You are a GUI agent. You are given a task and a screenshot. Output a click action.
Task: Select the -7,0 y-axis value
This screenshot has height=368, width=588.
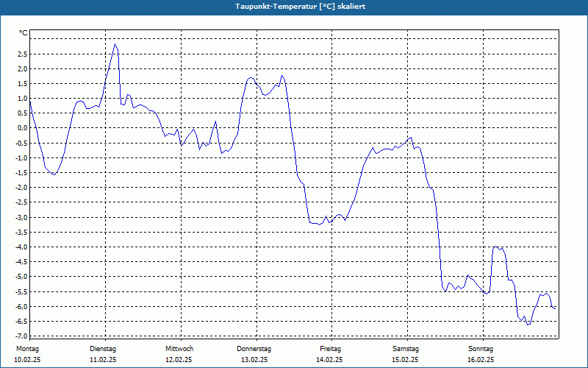point(21,336)
